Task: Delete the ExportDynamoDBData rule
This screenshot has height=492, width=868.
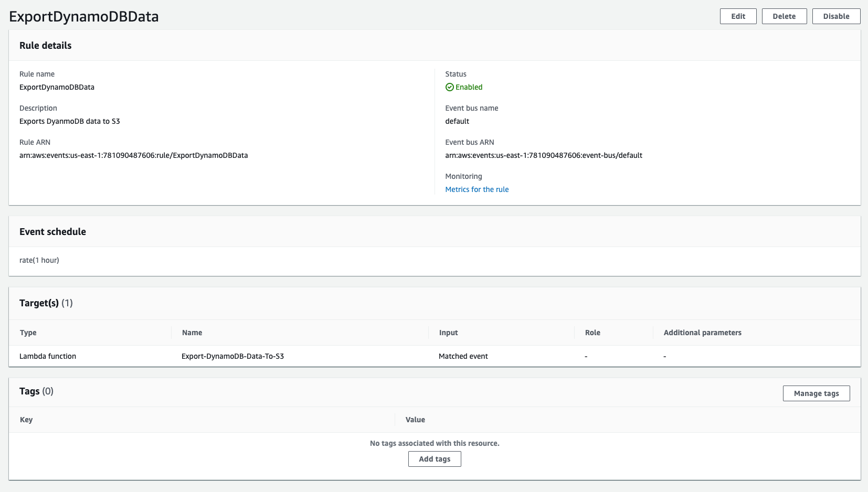Action: (x=784, y=16)
